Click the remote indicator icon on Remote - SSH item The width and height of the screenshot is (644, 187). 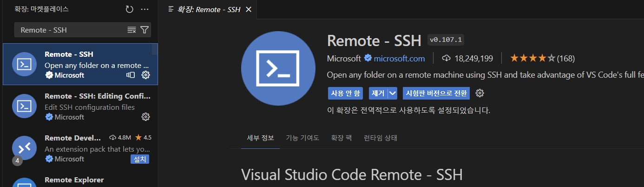point(131,75)
